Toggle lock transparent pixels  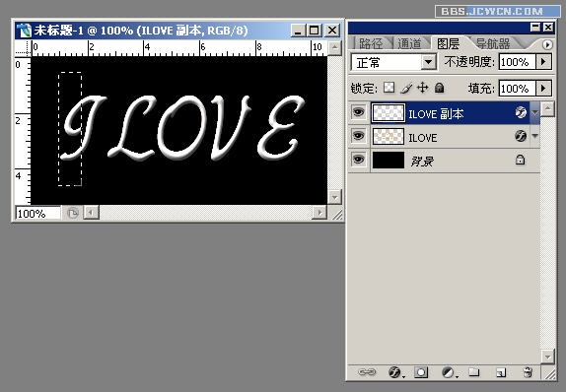(x=389, y=88)
